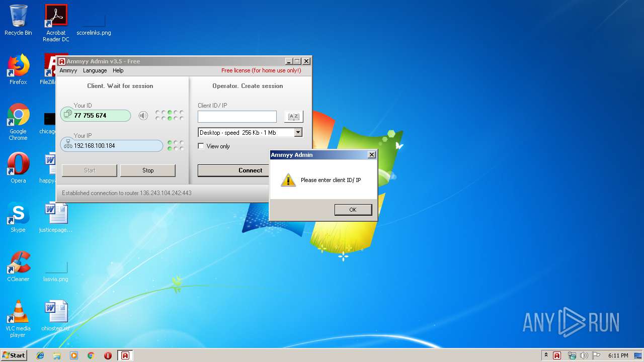Click Ammyy Admin taskbar button
644x362 pixels.
coord(125,355)
